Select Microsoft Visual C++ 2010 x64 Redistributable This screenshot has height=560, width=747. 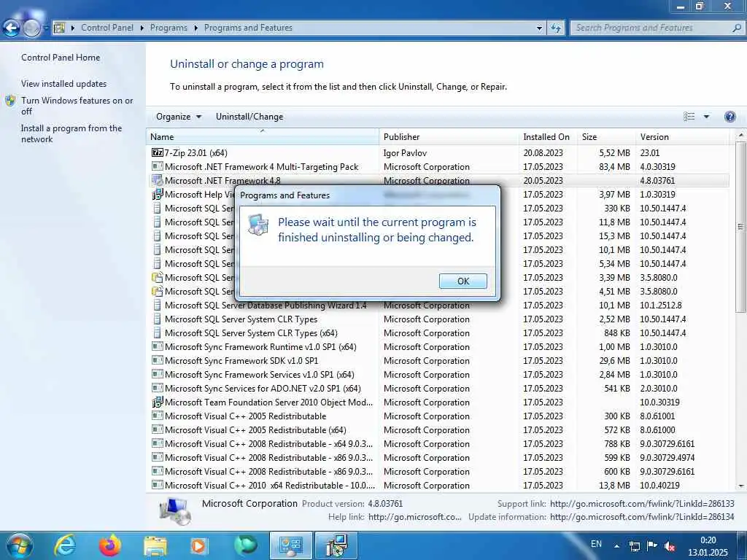point(270,485)
